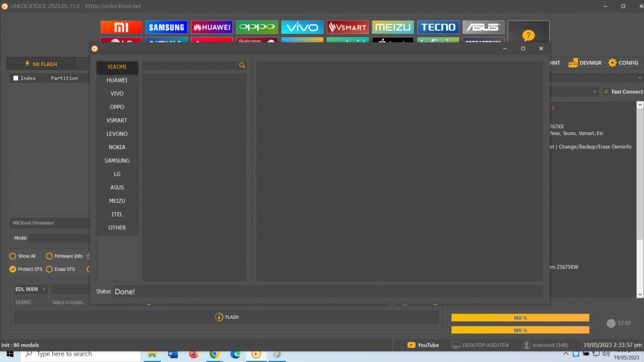Viewport: 644px width, 362px height.
Task: Focus the model search field in dialog
Action: pyautogui.click(x=190, y=65)
